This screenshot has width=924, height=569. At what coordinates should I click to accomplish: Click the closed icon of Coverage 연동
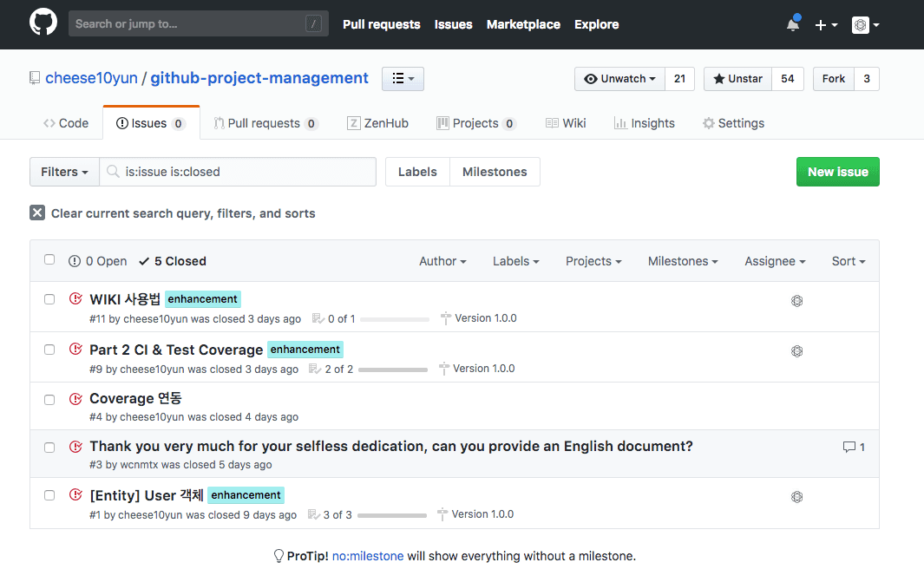pyautogui.click(x=75, y=399)
